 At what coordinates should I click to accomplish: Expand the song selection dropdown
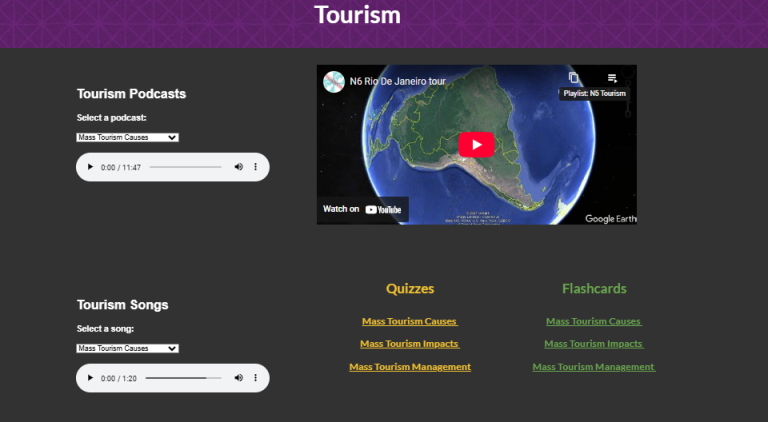coord(127,349)
